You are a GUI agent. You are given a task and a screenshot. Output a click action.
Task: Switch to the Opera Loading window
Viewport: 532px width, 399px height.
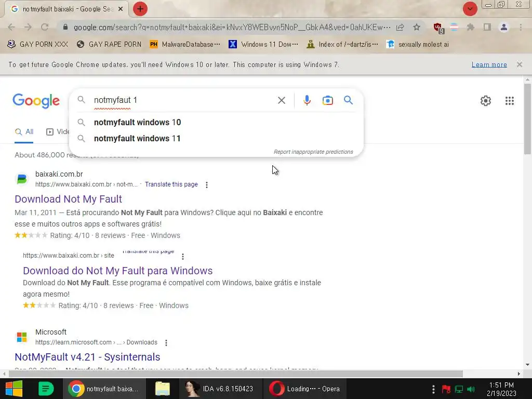click(304, 389)
